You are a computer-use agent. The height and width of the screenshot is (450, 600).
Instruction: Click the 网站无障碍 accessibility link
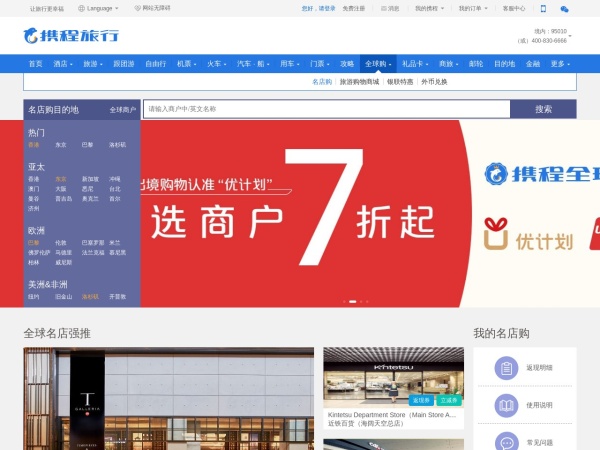pyautogui.click(x=152, y=8)
